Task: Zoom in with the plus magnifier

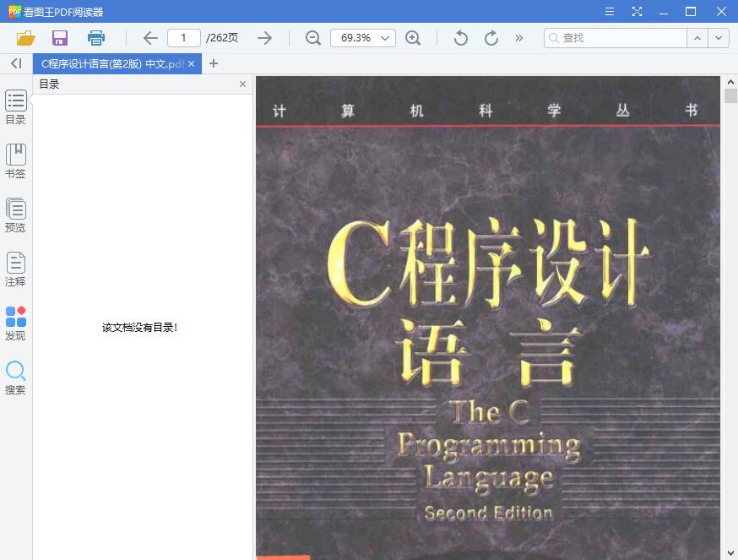Action: (413, 38)
